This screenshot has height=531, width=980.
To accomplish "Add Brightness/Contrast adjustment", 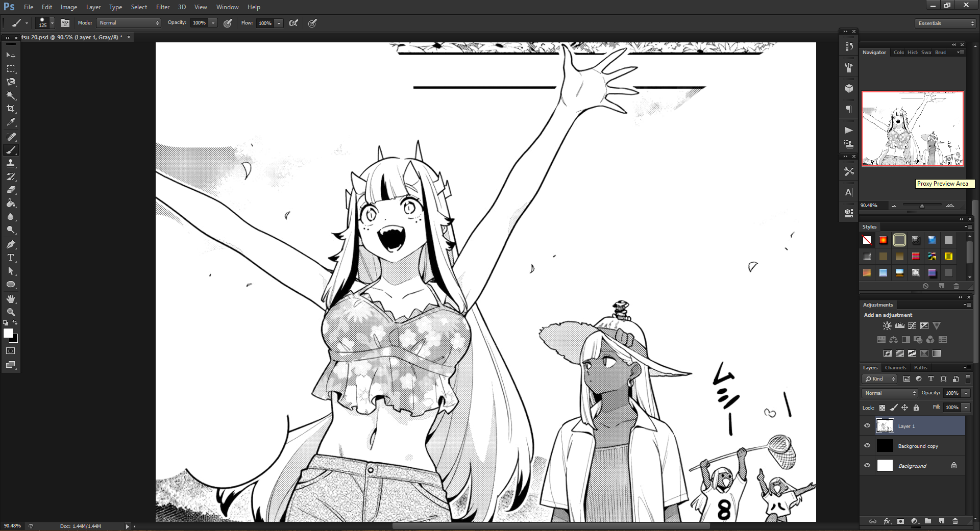I will (887, 326).
